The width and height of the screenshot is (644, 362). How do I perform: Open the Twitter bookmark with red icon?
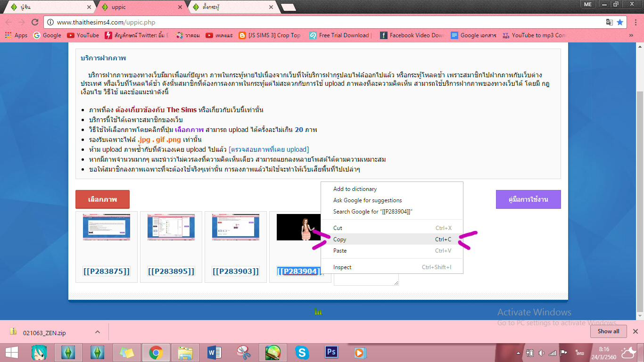(137, 35)
